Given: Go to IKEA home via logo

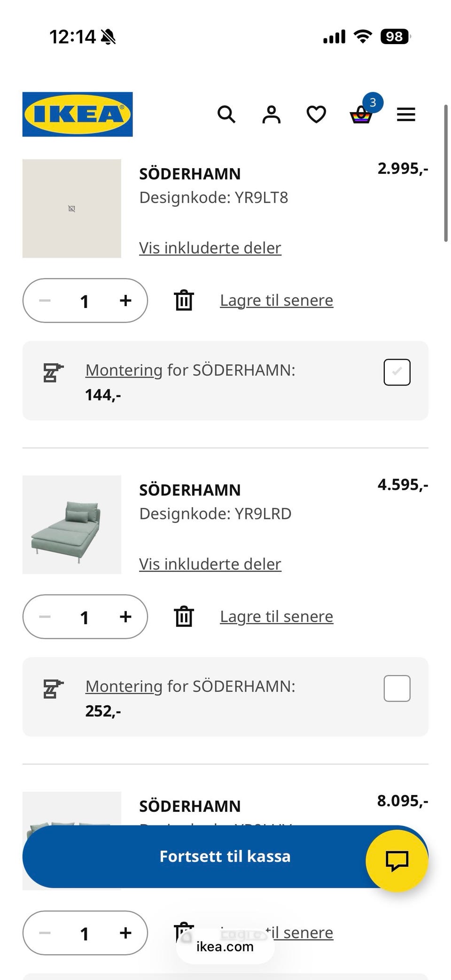Looking at the screenshot, I should point(78,114).
